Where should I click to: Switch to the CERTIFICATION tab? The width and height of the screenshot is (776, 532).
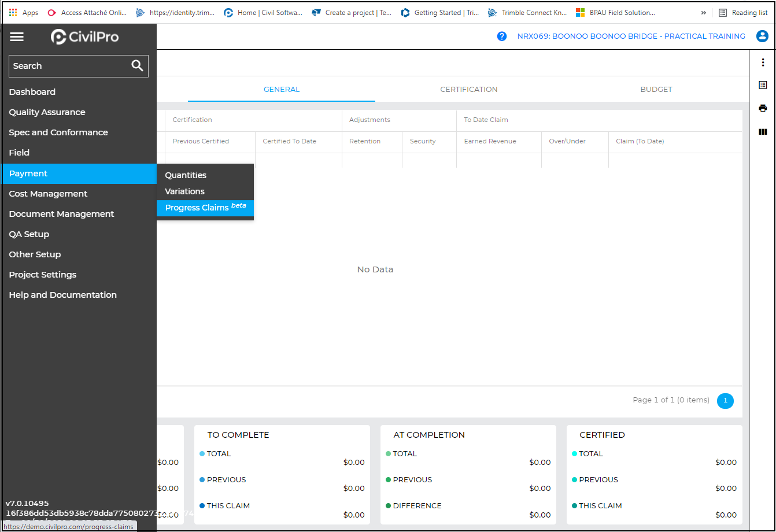coord(469,90)
